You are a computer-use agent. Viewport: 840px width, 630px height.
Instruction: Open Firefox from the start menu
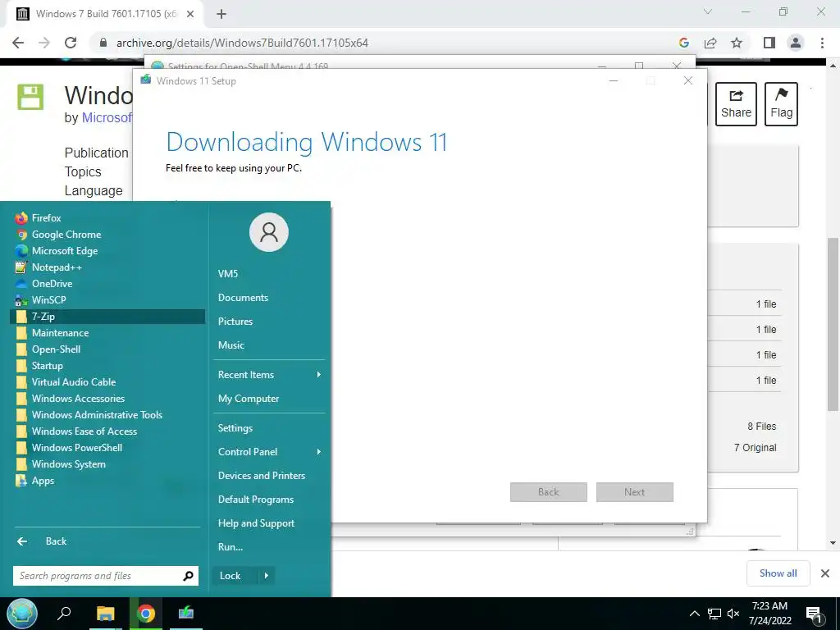coord(107,218)
